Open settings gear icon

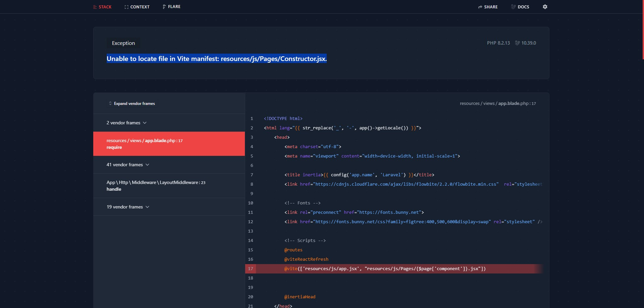click(545, 7)
